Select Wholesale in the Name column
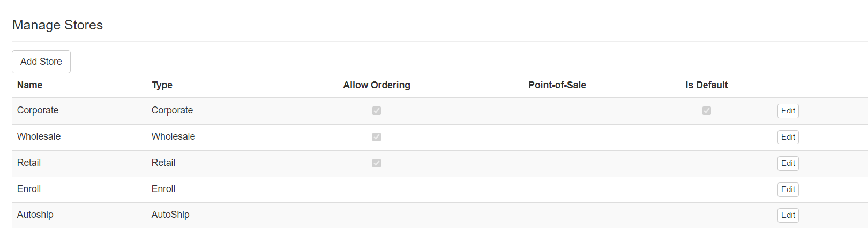 click(39, 136)
